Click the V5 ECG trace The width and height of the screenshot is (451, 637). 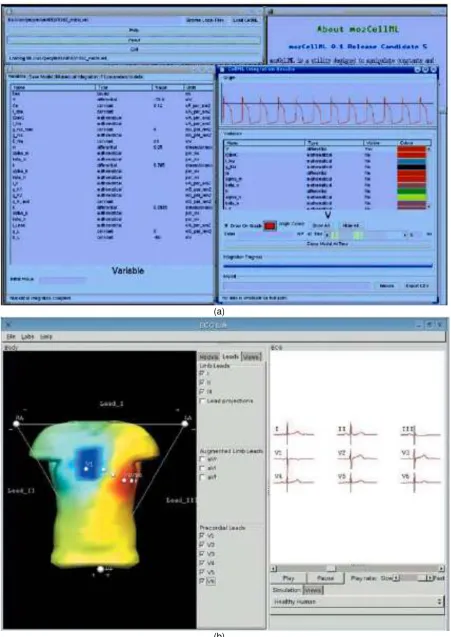(357, 481)
